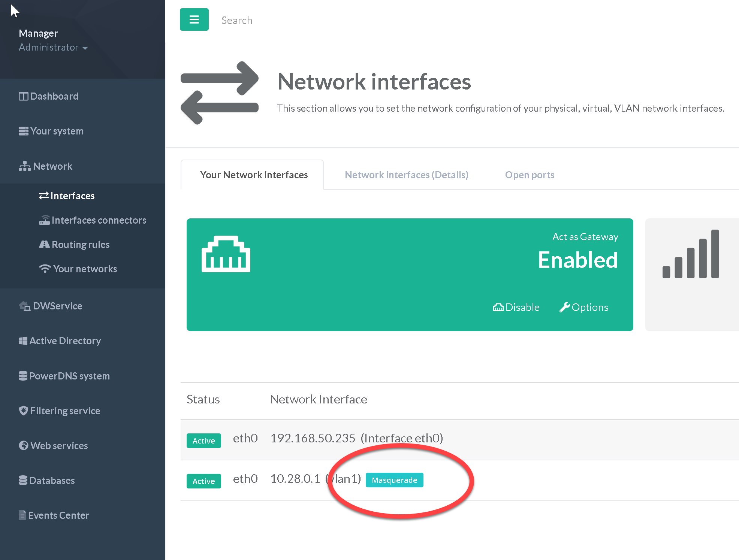This screenshot has height=560, width=739.
Task: Switch to Network interfaces (Details) tab
Action: 406,175
